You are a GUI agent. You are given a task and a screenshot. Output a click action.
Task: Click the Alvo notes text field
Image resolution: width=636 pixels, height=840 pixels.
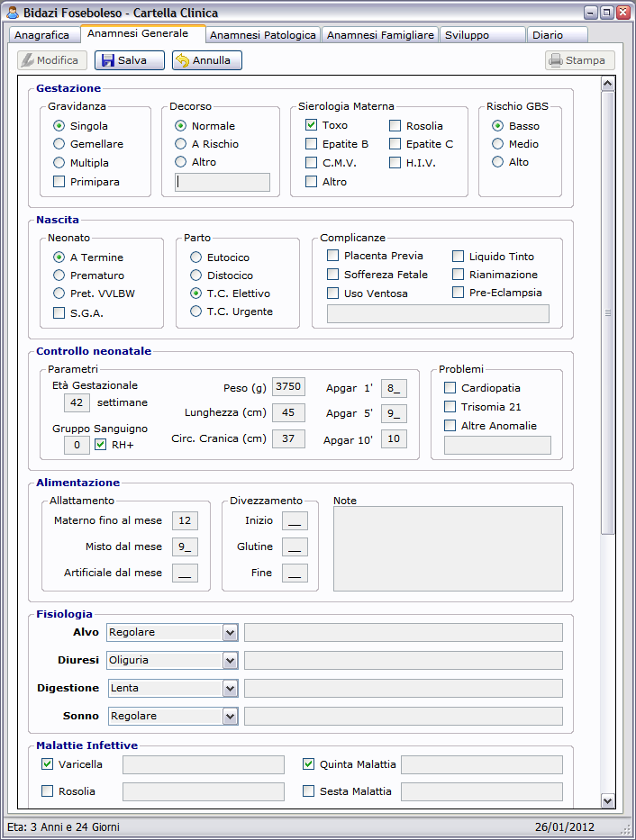coord(404,632)
